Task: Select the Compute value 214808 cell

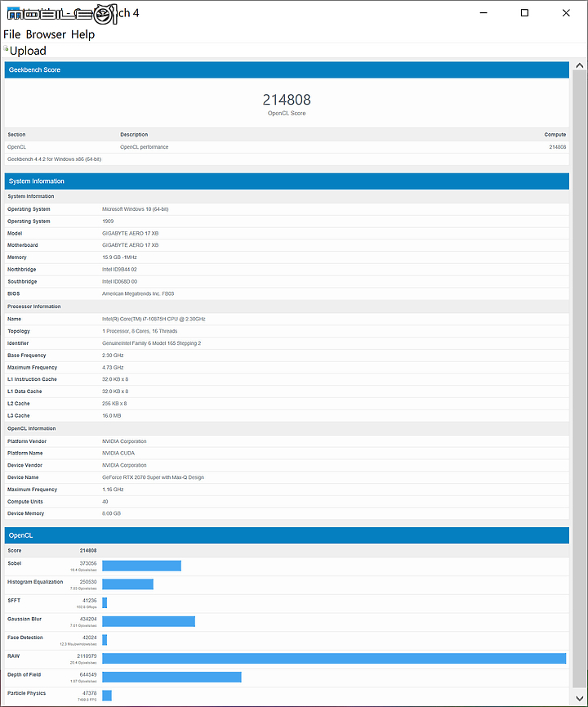Action: click(x=557, y=147)
